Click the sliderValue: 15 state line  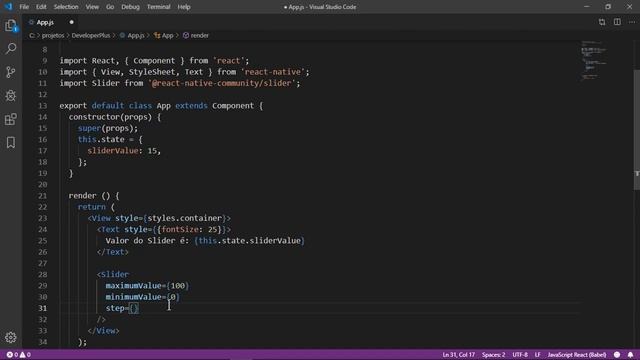[x=124, y=151]
